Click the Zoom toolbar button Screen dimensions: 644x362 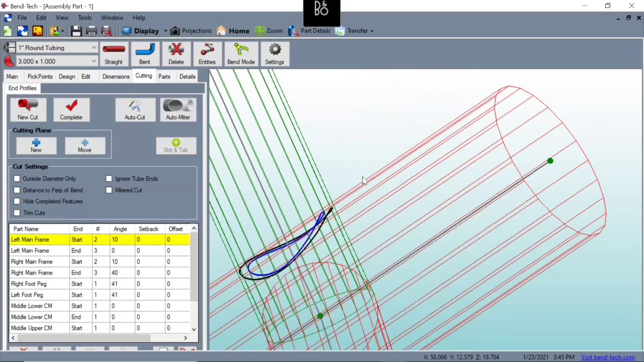pyautogui.click(x=269, y=31)
